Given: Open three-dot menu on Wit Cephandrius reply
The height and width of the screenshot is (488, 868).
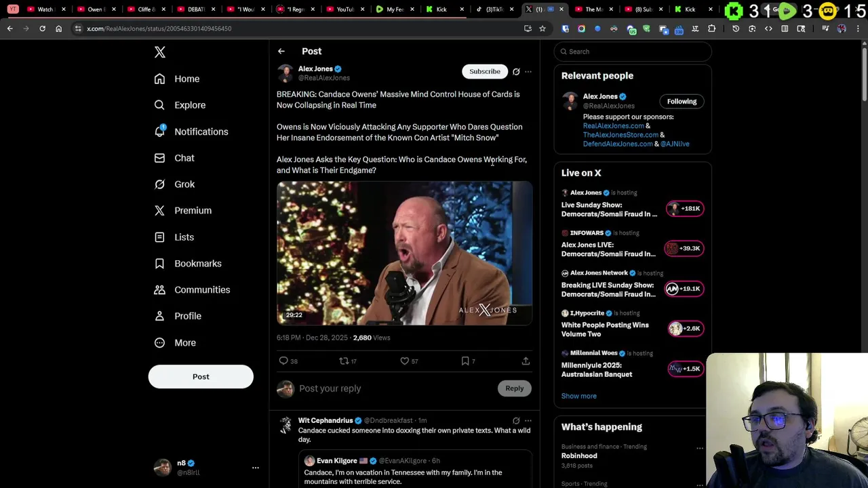Looking at the screenshot, I should click(x=528, y=421).
